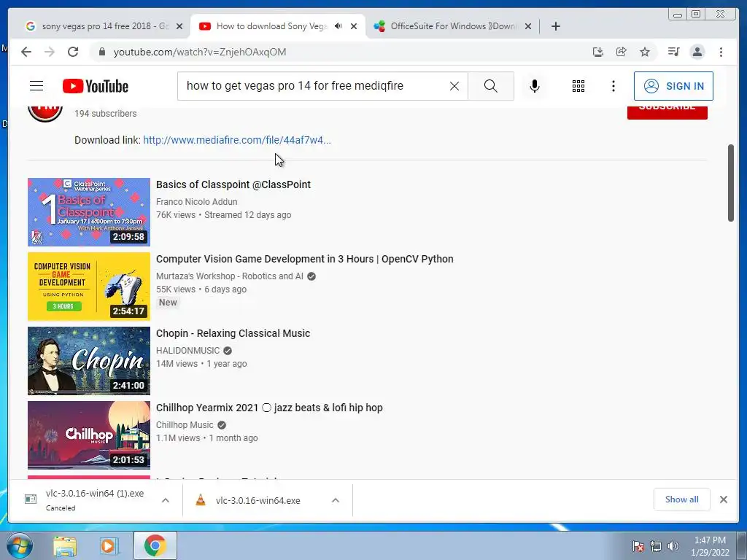Image resolution: width=747 pixels, height=560 pixels.
Task: Click the Chopin video thumbnail
Action: [88, 360]
